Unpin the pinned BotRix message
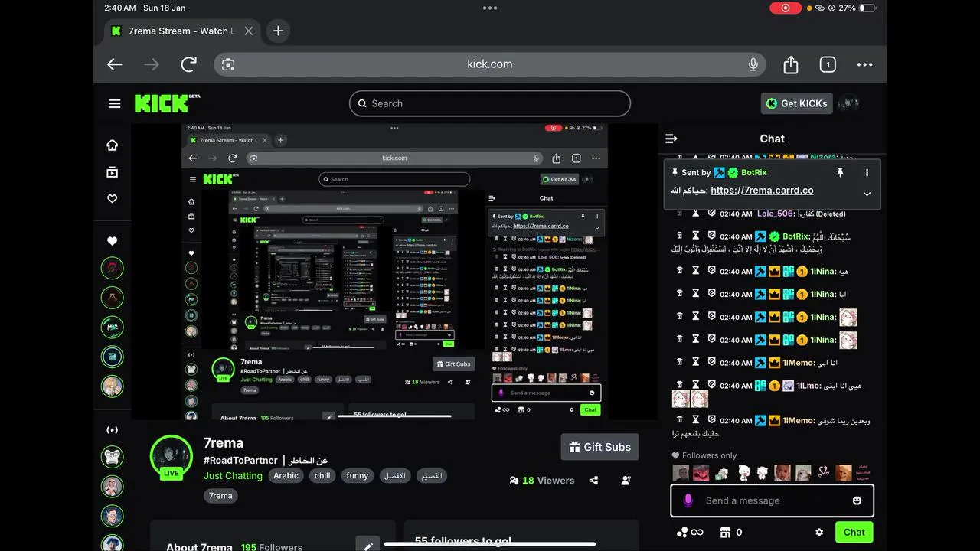Screen dimensions: 980x551 [840, 173]
